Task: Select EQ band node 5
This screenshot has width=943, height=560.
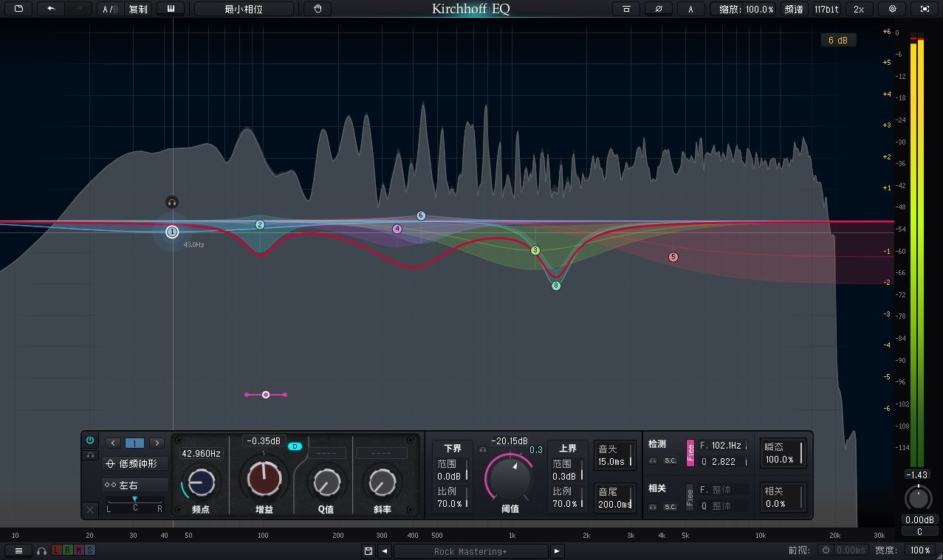Action: (x=673, y=257)
